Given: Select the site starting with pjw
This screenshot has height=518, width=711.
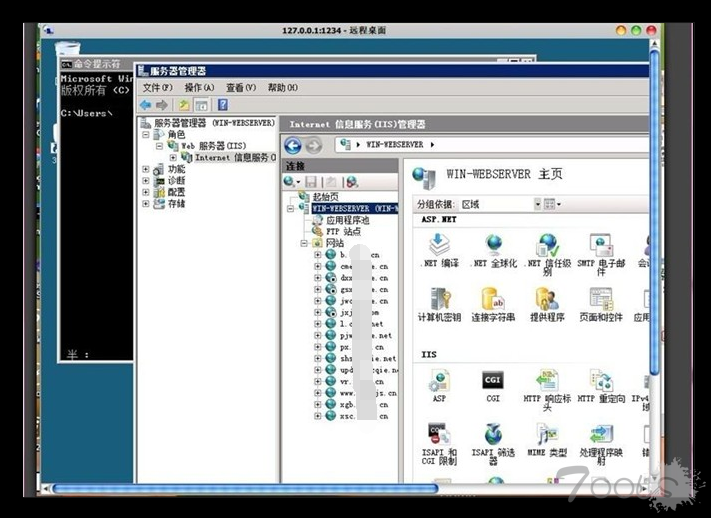Looking at the screenshot, I should [x=366, y=336].
